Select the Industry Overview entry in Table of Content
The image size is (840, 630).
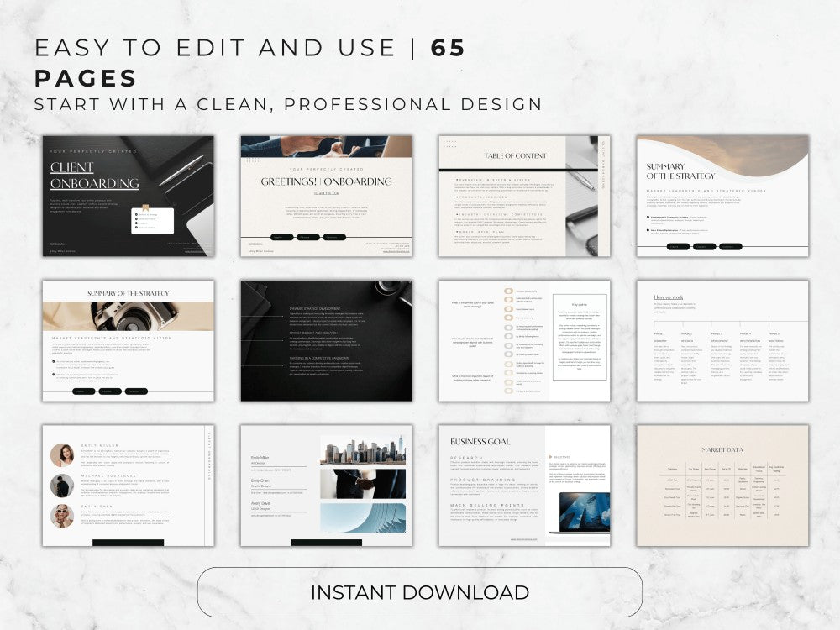pyautogui.click(x=498, y=214)
